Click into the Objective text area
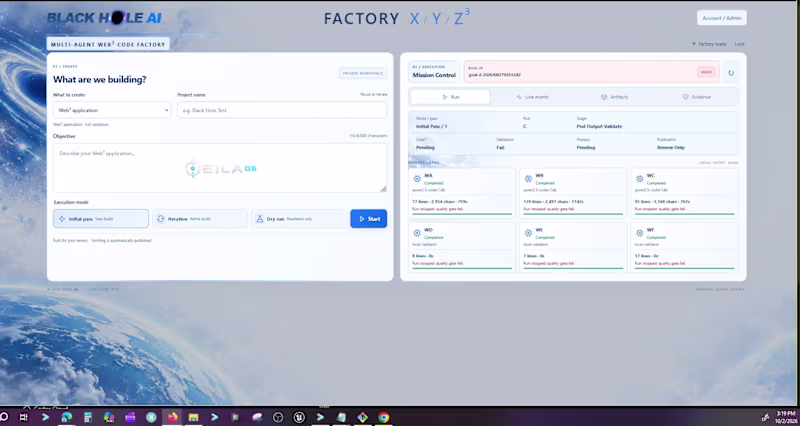This screenshot has width=800, height=426. [220, 167]
